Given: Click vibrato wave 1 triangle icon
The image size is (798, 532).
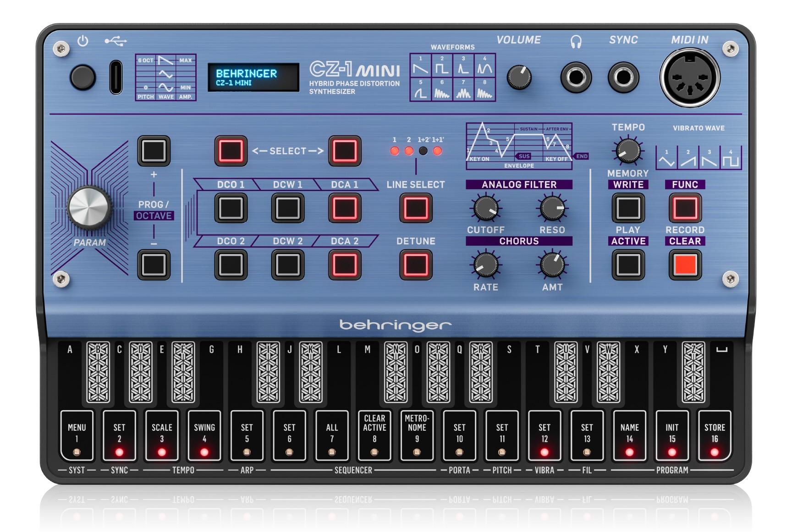Looking at the screenshot, I should point(666,161).
